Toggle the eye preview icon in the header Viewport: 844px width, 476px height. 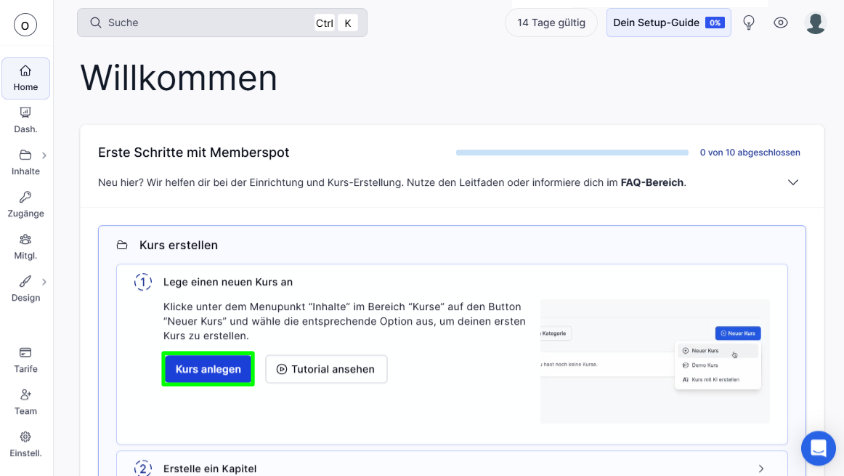[780, 23]
